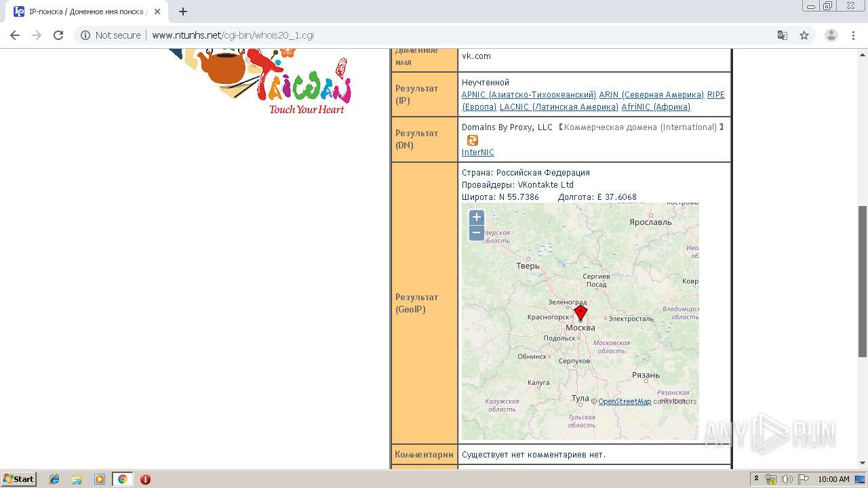Click the browser back arrow
Viewport: 868px width, 488px height.
[15, 35]
